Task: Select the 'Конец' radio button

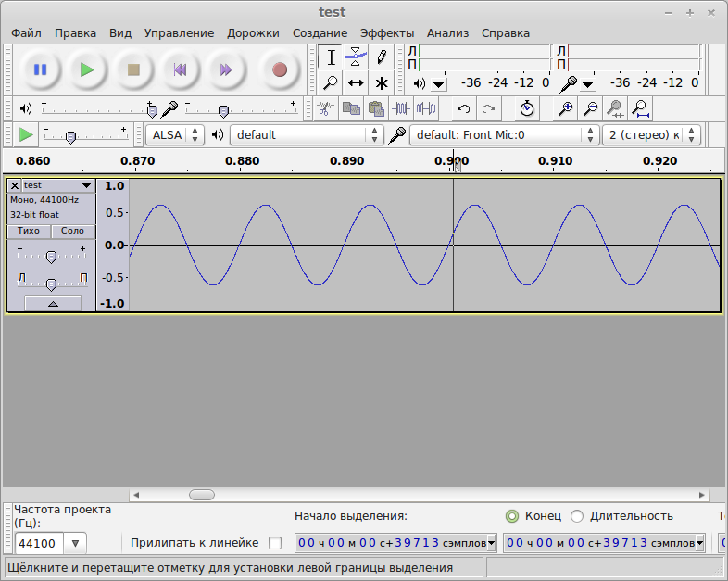Action: [512, 516]
